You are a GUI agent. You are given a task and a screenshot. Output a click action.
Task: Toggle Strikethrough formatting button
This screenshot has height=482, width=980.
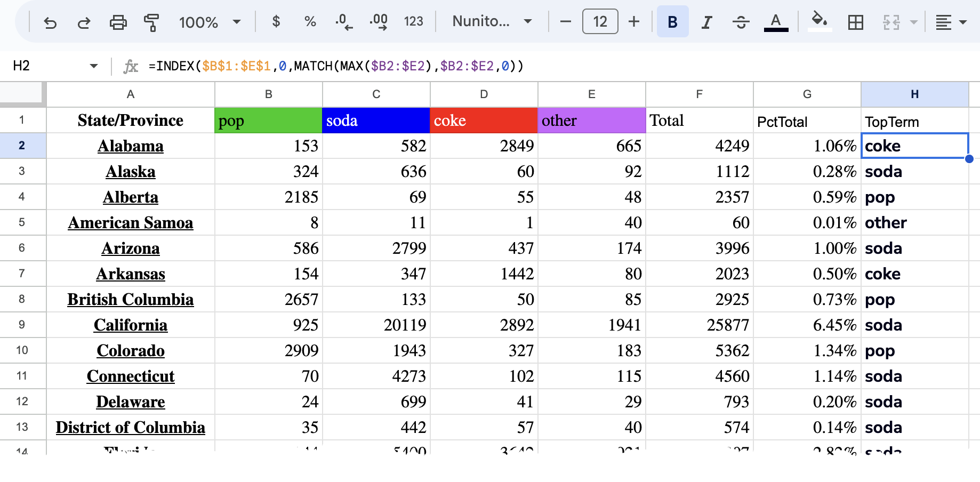(x=741, y=22)
